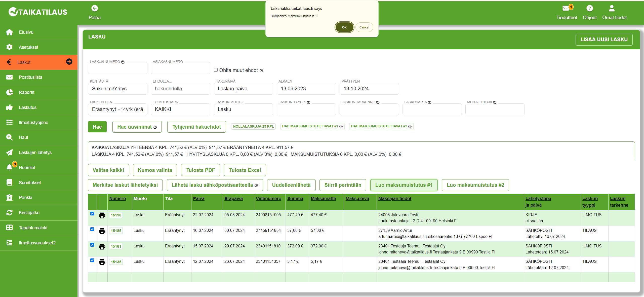Click the Laskutus thumbs-up icon
This screenshot has height=297, width=644.
tap(9, 107)
